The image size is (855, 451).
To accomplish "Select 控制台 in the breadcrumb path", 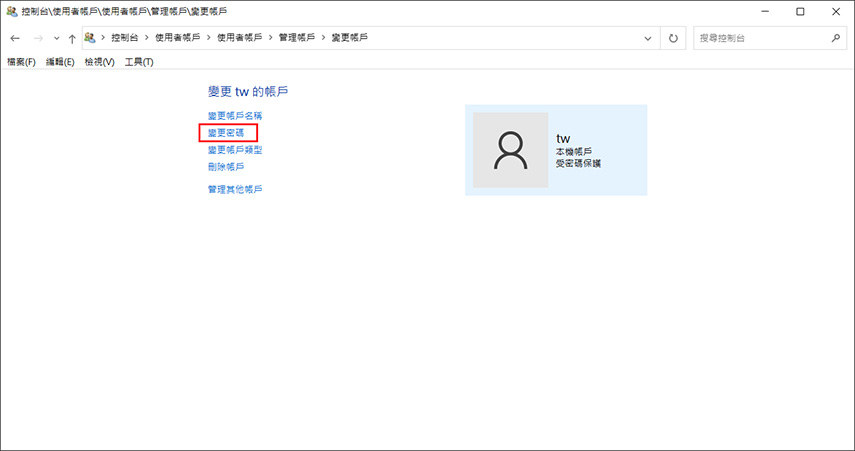I will [x=125, y=38].
